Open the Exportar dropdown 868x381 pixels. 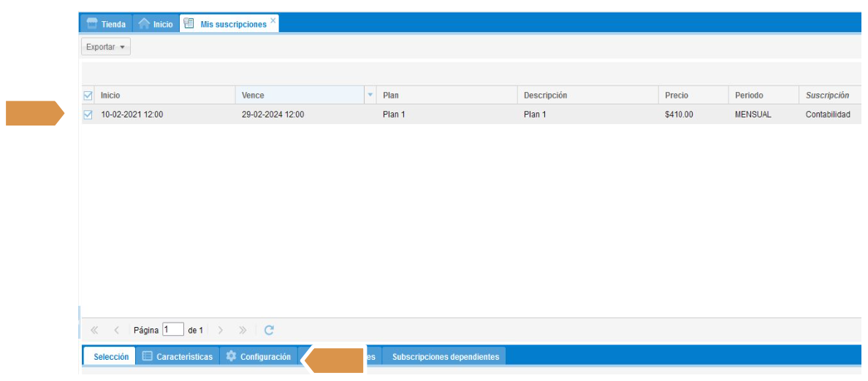coord(105,47)
